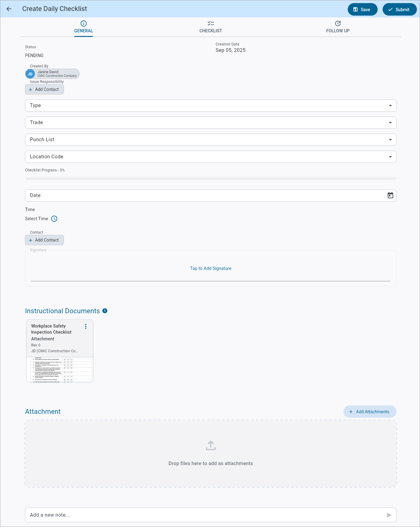Click the Add Attachments button

(370, 412)
